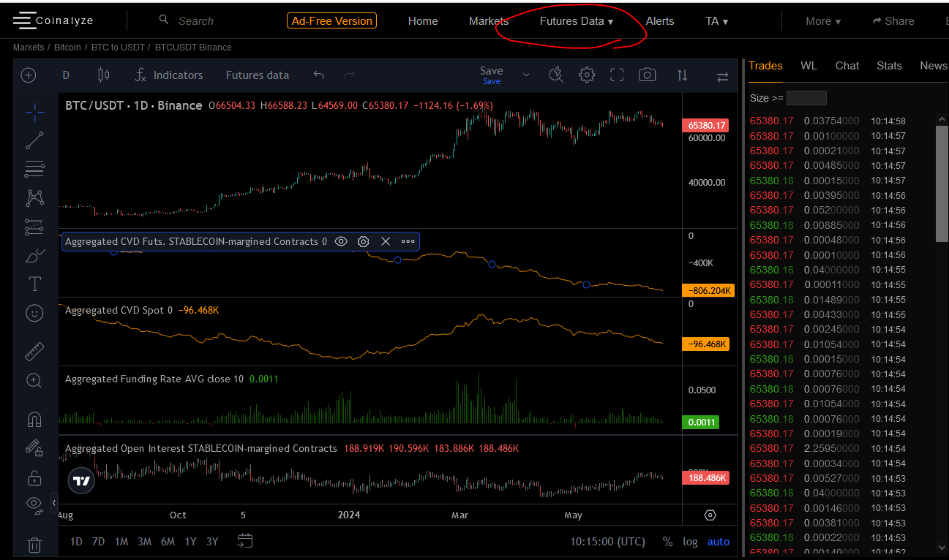Select the 1D date range
The image size is (949, 560).
[x=76, y=542]
